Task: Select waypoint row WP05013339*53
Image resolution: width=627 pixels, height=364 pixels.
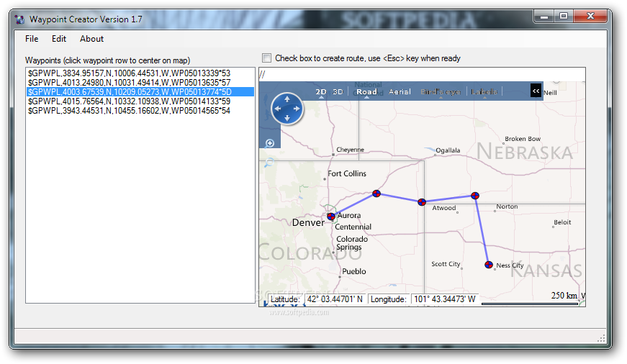Action: point(140,73)
